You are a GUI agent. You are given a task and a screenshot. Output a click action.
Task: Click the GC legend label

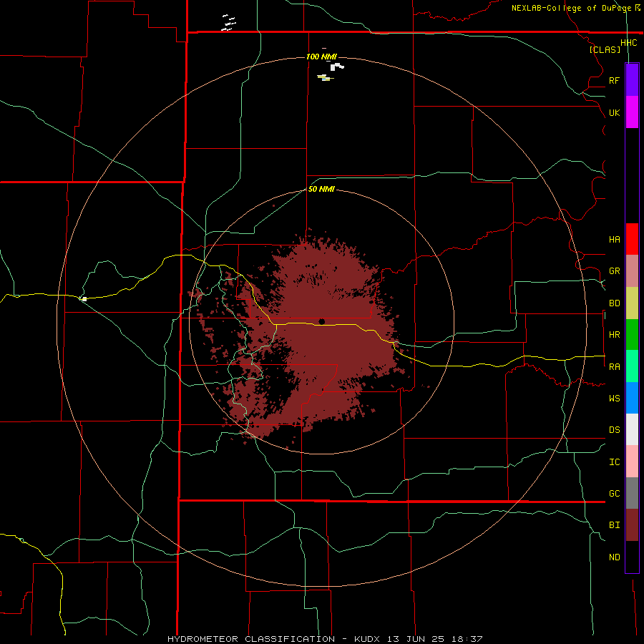pos(614,494)
